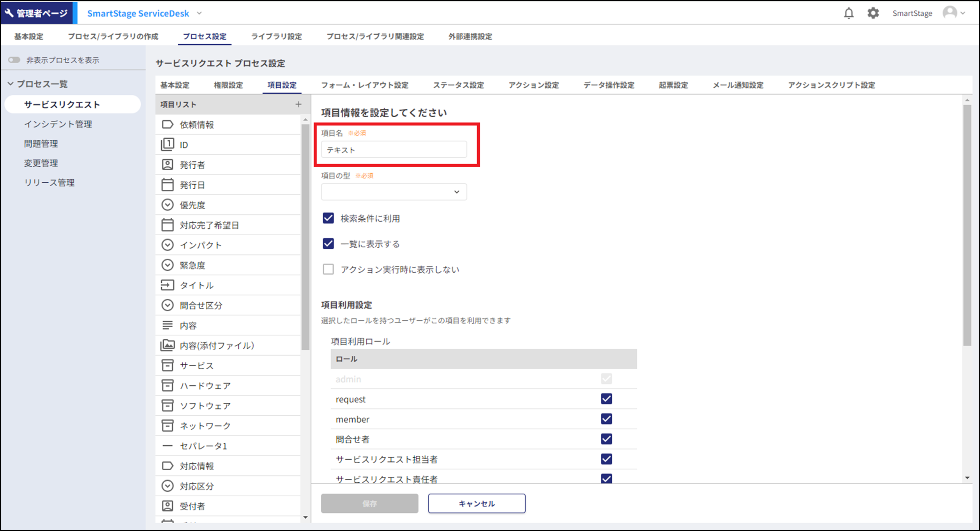Enable アクション実行時に表示しない checkbox
980x531 pixels.
328,269
